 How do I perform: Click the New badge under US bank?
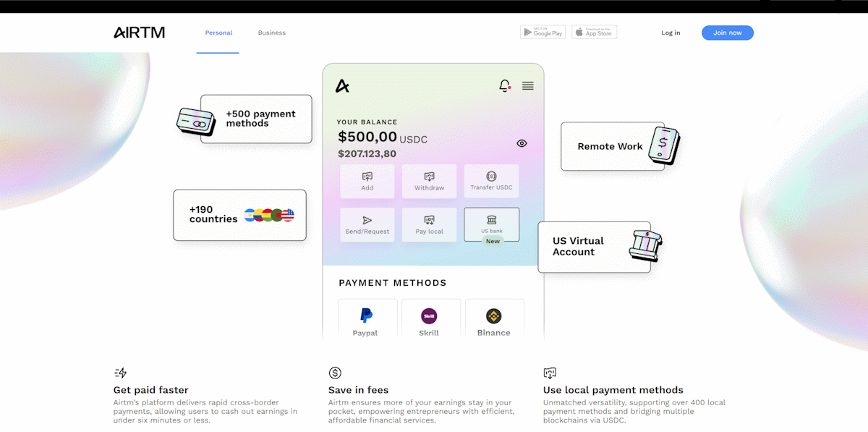tap(493, 241)
